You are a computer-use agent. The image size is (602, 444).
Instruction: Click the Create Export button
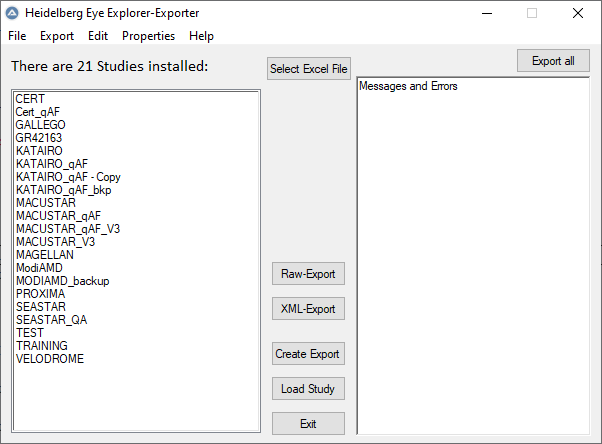pyautogui.click(x=308, y=354)
